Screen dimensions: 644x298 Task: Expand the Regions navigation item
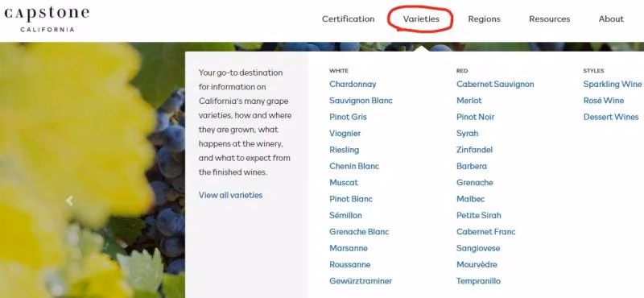coord(485,19)
